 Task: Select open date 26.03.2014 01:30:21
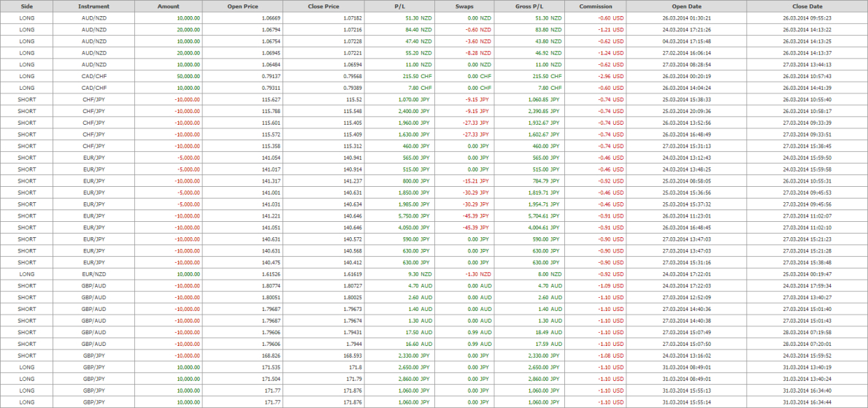(686, 18)
